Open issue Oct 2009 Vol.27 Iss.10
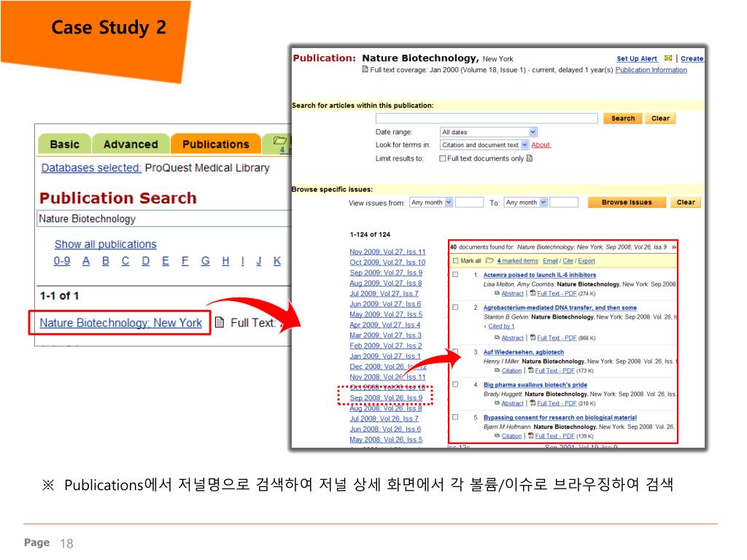747x560 pixels. 387,262
